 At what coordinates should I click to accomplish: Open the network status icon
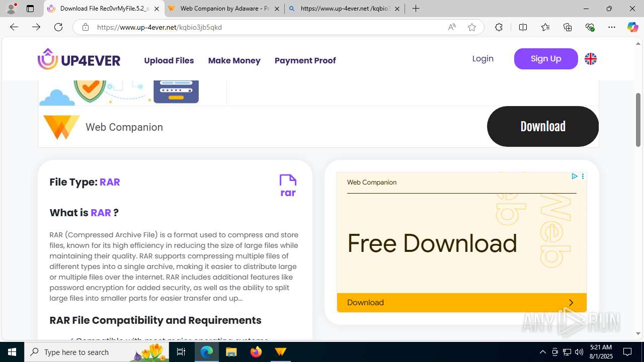(x=567, y=352)
